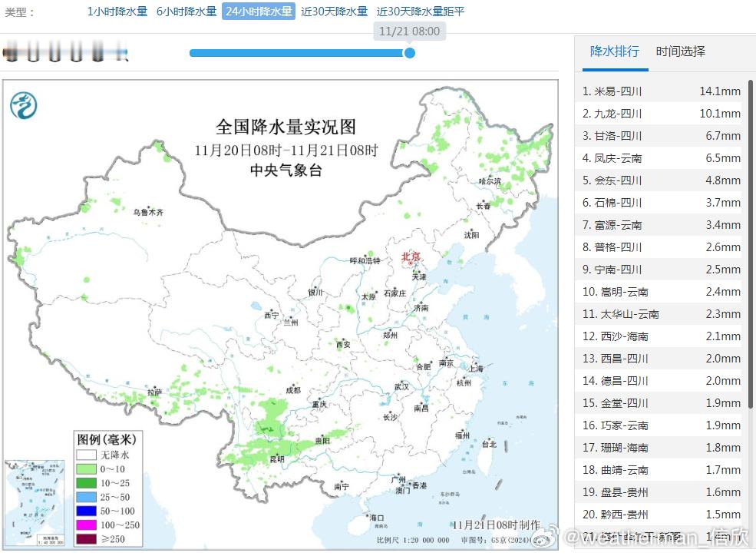Click the 11/21 08:00 time tooltip
The height and width of the screenshot is (556, 756).
(408, 31)
